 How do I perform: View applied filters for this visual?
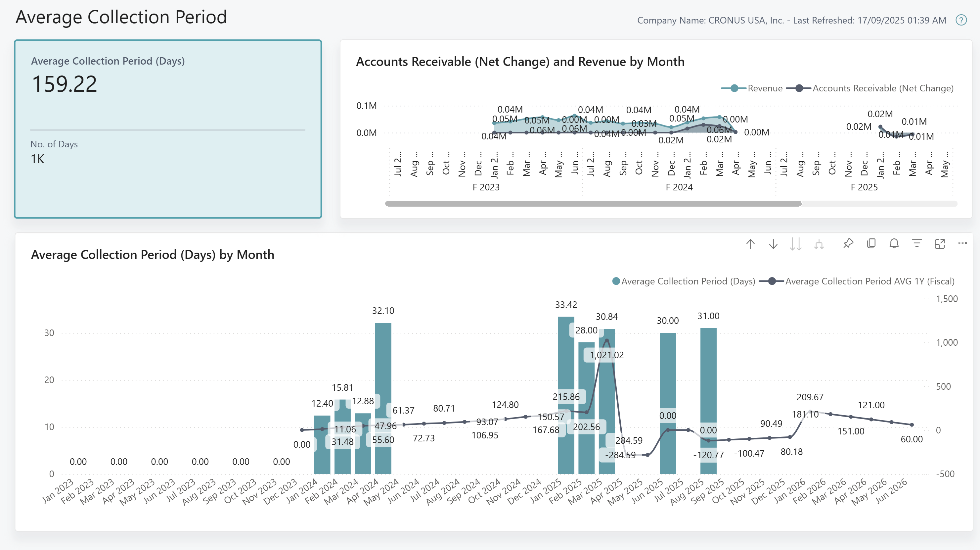(917, 244)
